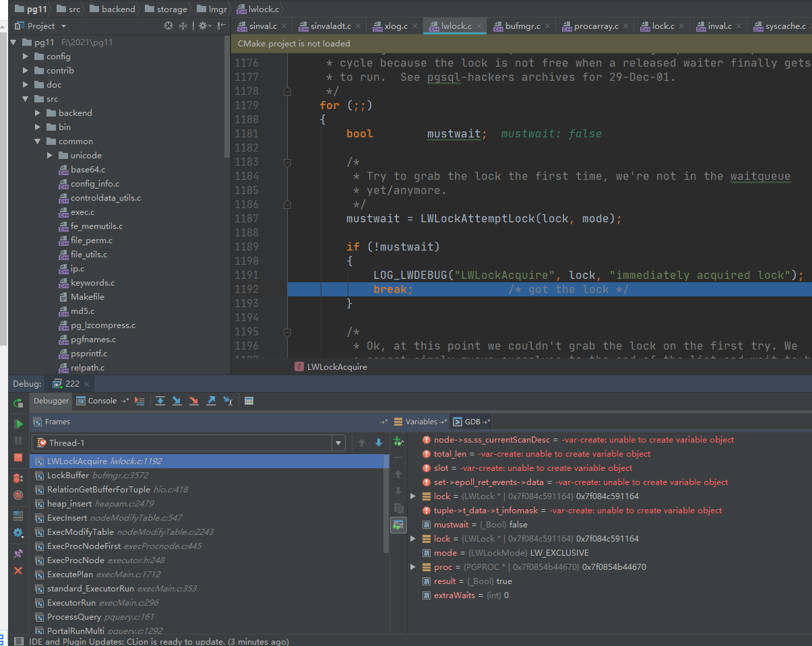Click the Step Into debug icon
Viewport: 812px width, 646px height.
[x=177, y=401]
